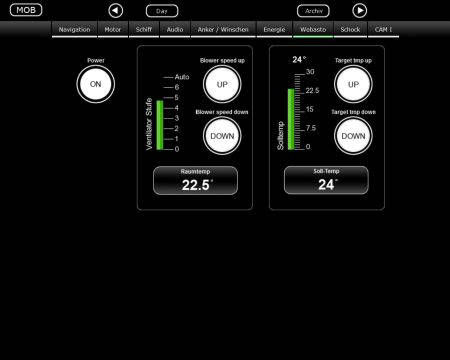Click the Raumtemp 22.5 readout
Viewport: 450px width, 360px height.
tap(195, 180)
